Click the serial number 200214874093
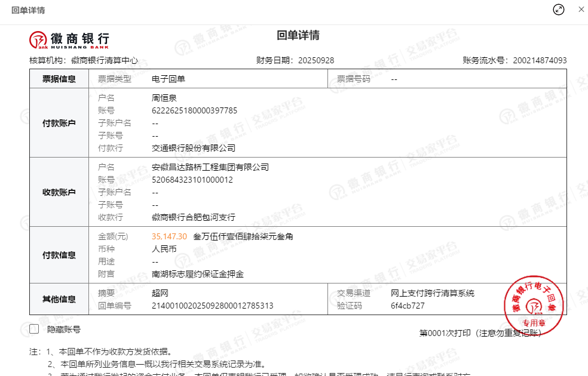 [x=540, y=60]
